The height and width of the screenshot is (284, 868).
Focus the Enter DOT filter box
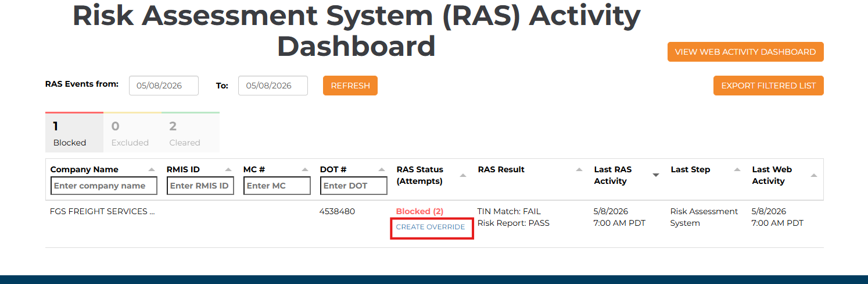[354, 186]
